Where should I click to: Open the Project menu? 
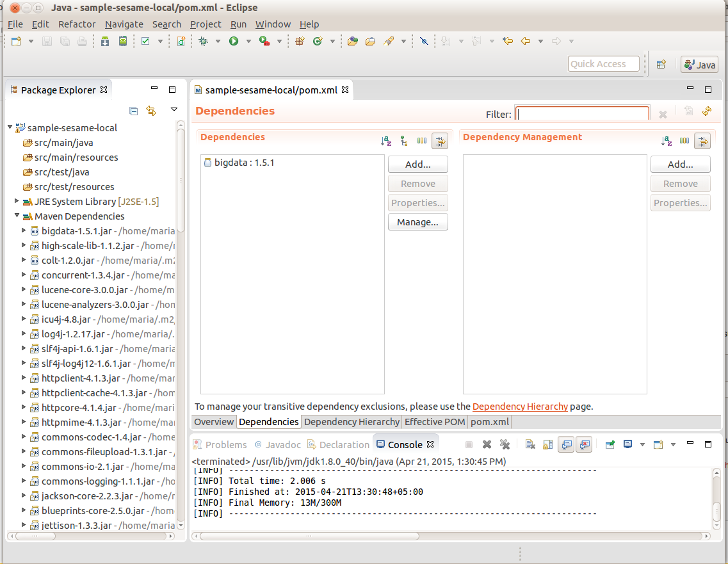pyautogui.click(x=206, y=24)
